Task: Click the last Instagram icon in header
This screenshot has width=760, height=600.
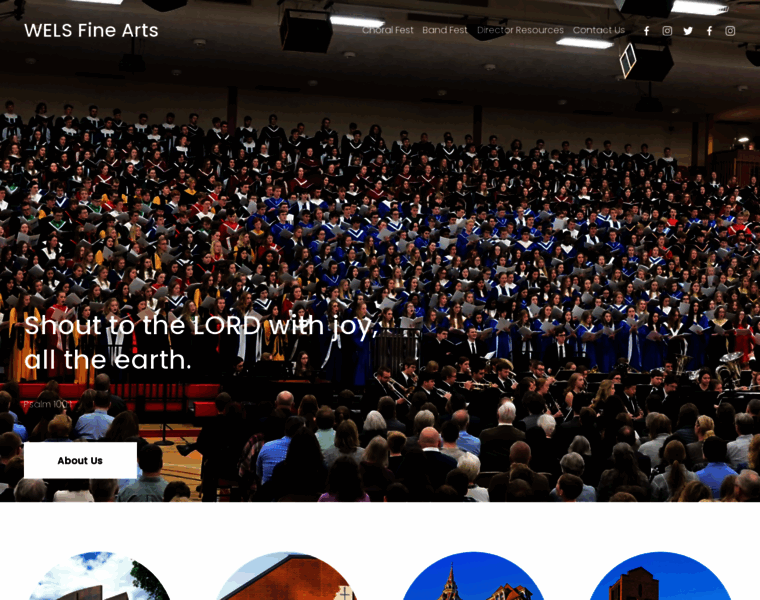Action: pos(730,31)
